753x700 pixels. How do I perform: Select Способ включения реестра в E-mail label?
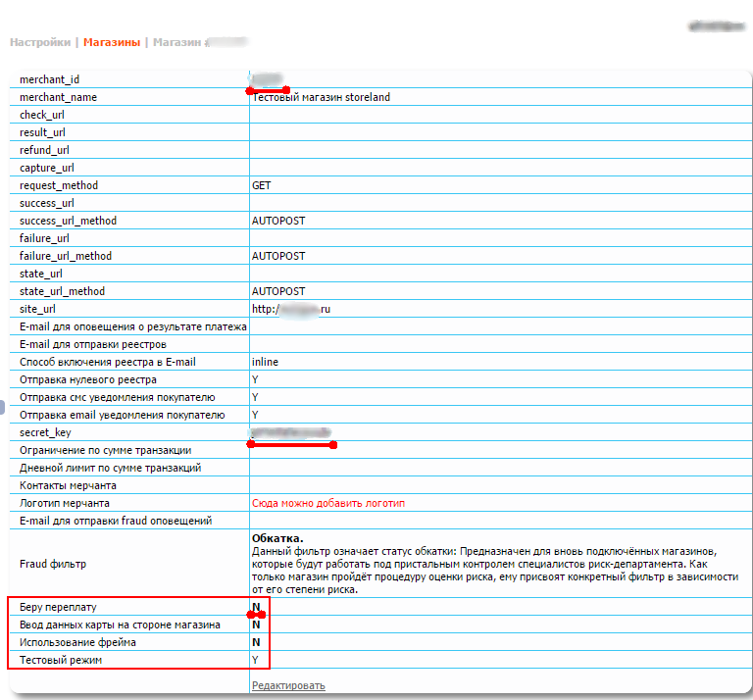[x=108, y=362]
